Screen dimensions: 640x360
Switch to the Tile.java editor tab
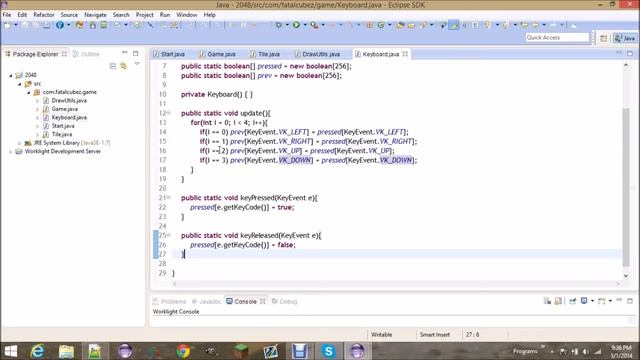pyautogui.click(x=265, y=54)
